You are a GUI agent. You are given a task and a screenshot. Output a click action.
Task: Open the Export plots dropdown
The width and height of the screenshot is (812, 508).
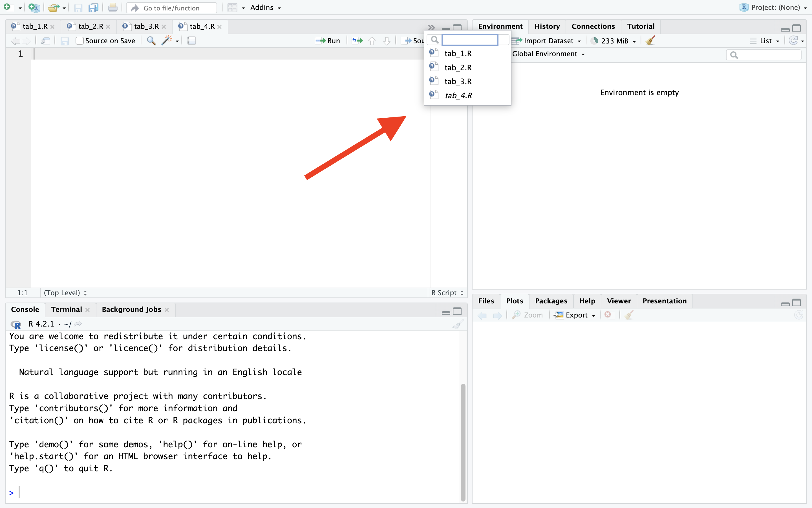point(575,315)
